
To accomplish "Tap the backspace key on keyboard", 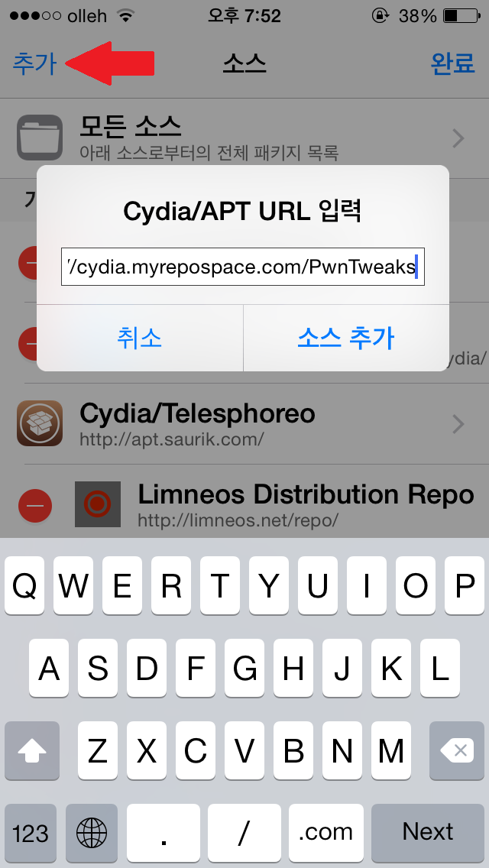I will 457,750.
